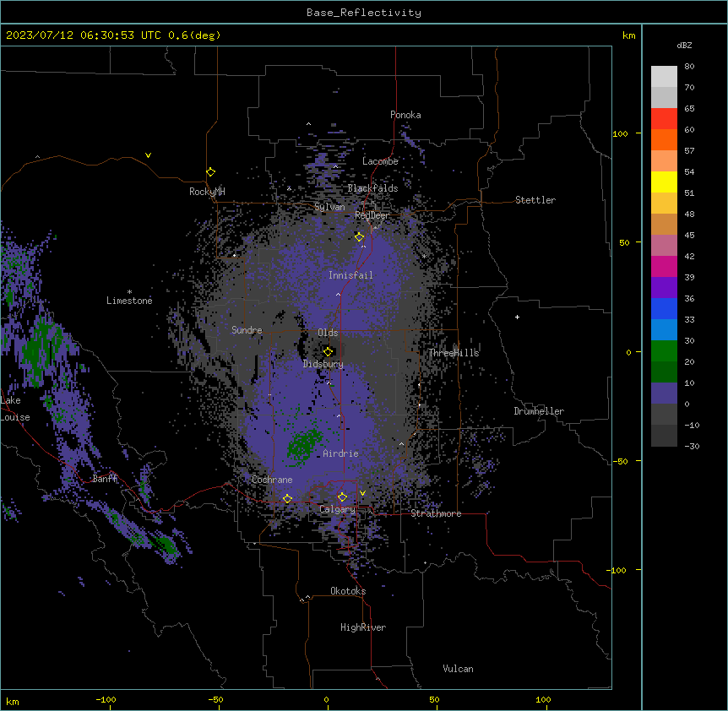Screen dimensions: 728x711
Task: Select the light gray 70-80 dBZ legend swatch
Action: click(664, 77)
